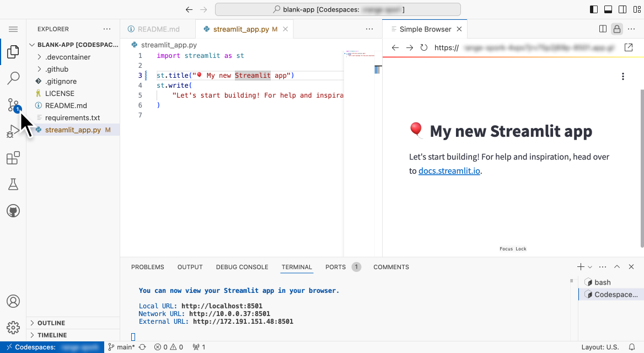Toggle the panel visibility layout control
644x353 pixels.
(x=609, y=9)
